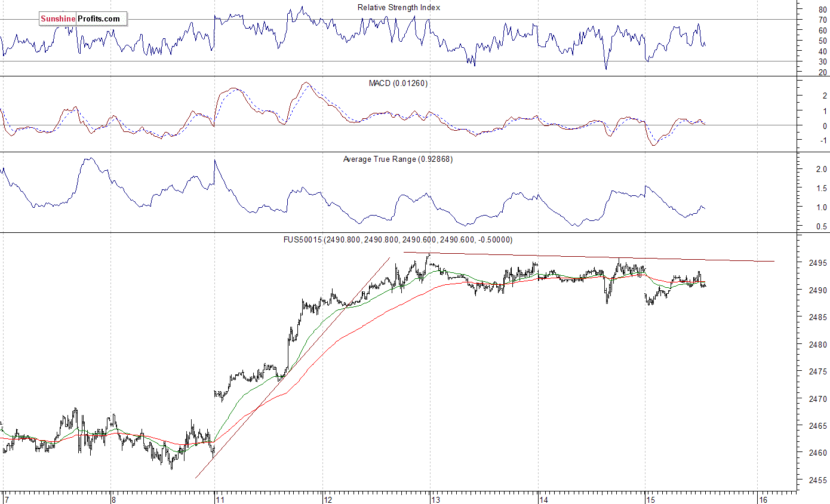Click the RSI 50 axis label

823,41
